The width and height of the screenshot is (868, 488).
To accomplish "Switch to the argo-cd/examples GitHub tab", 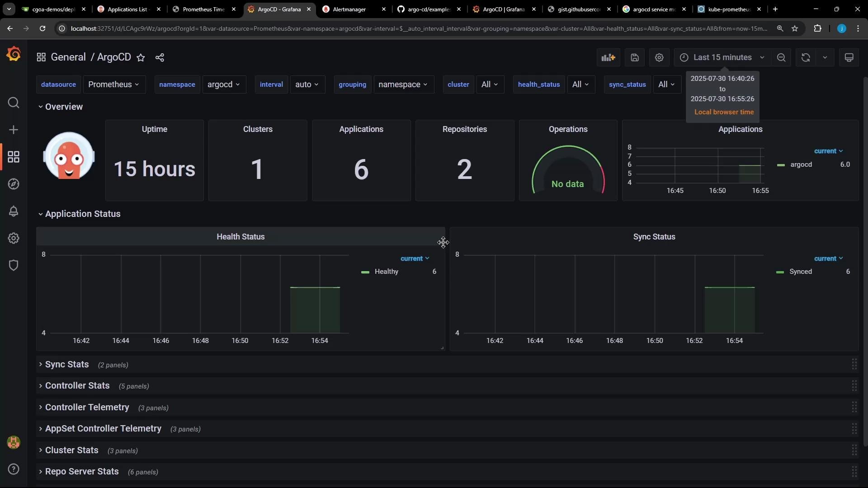I will click(x=429, y=9).
